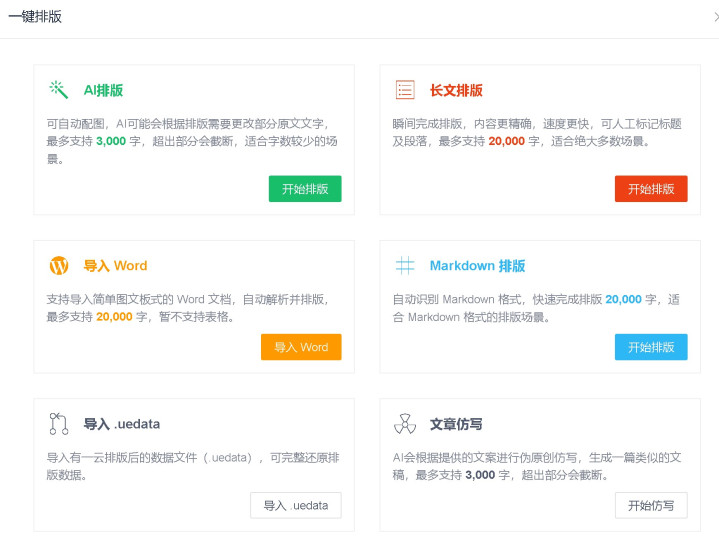Click the list icon beside 长文排版
Viewport: 719px width, 547px height.
point(405,90)
